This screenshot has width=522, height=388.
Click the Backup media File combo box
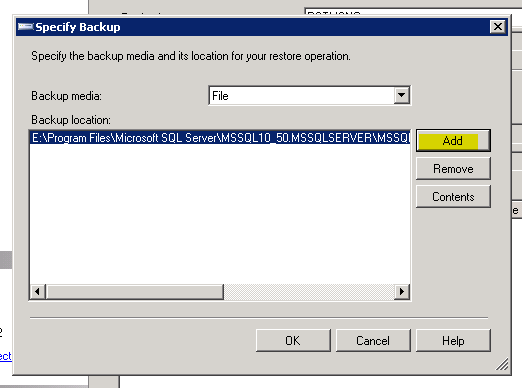pyautogui.click(x=310, y=96)
